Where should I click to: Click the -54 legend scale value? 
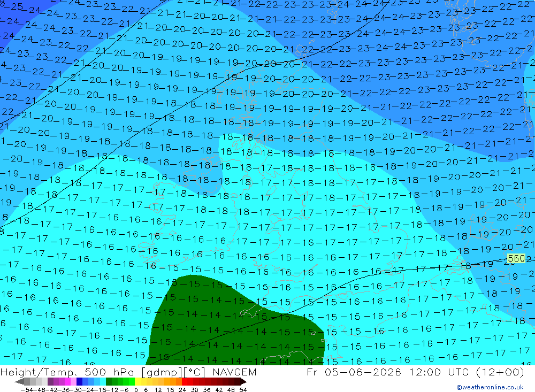27,390
